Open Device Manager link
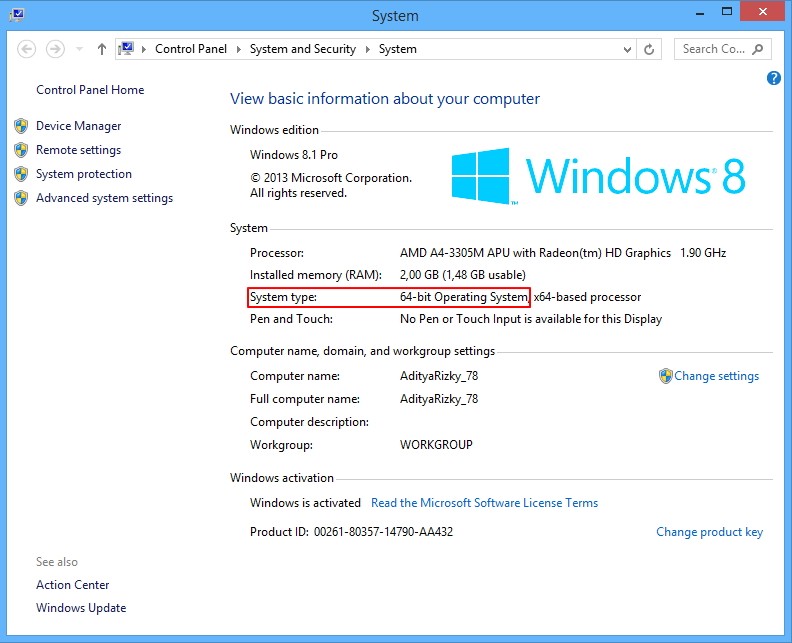 79,126
